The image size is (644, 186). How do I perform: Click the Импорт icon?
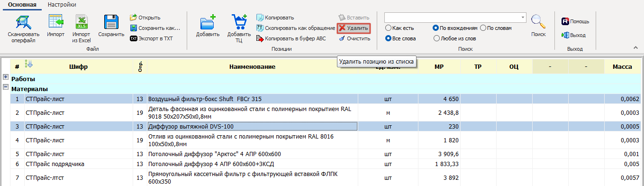pyautogui.click(x=56, y=22)
